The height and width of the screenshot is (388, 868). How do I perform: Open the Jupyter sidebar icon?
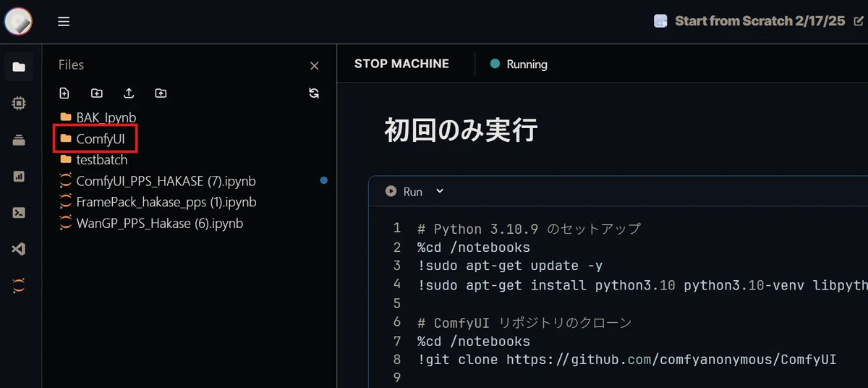pos(19,286)
